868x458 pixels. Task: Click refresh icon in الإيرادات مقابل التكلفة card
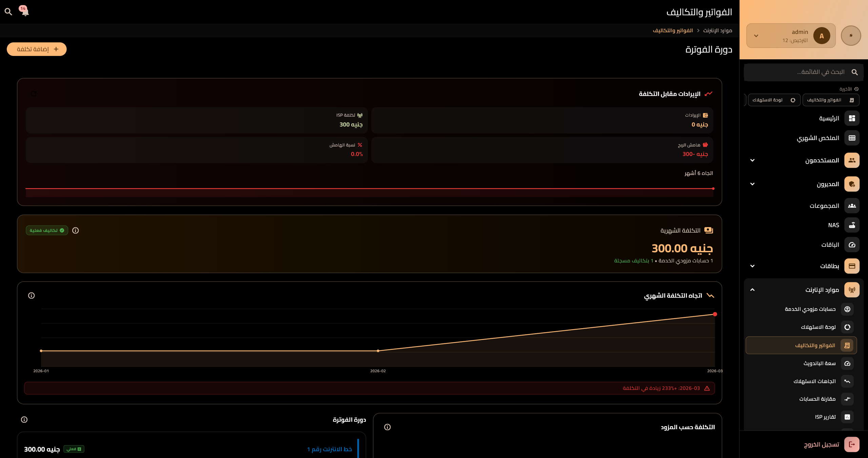click(x=34, y=94)
